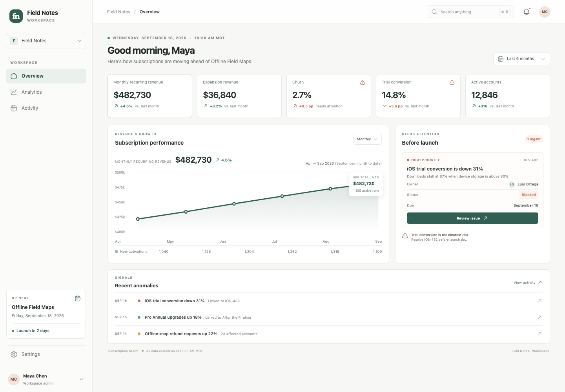This screenshot has height=392, width=565.
Task: Click the Search anything field
Action: (470, 12)
